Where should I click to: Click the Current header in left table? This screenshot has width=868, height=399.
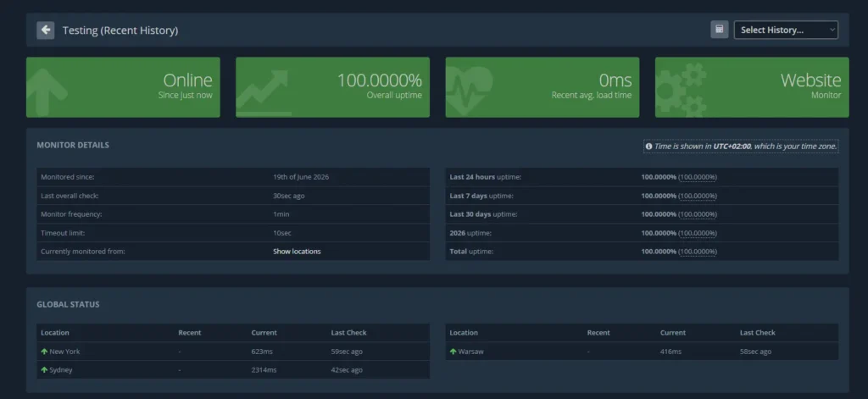pos(264,333)
